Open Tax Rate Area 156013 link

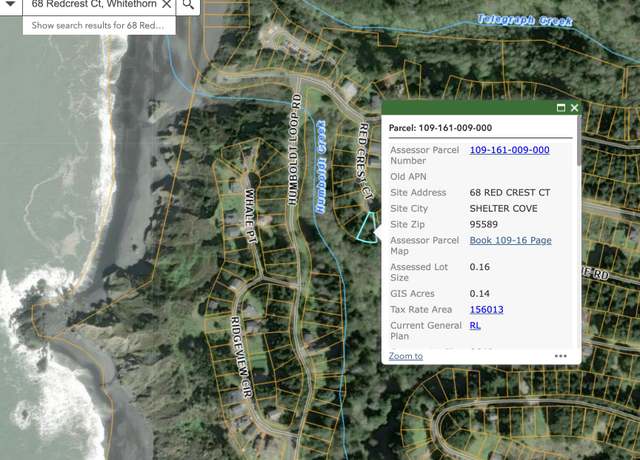tap(486, 309)
